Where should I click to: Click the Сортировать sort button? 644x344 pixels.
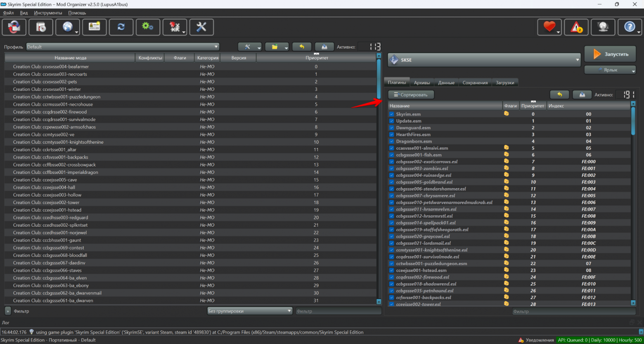(x=411, y=95)
